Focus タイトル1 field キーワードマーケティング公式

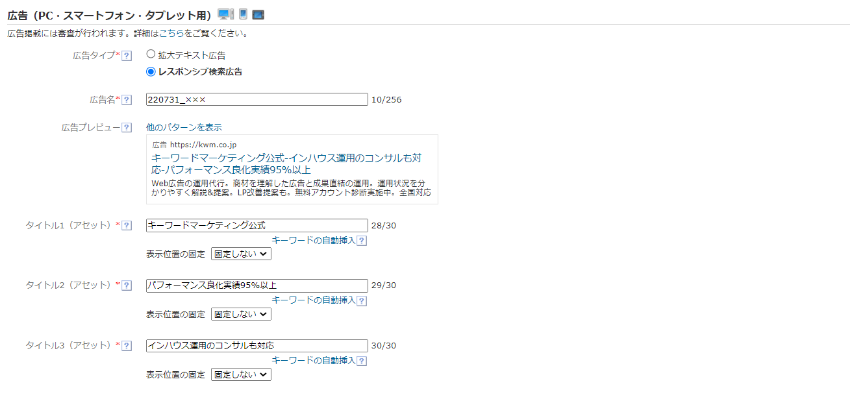(257, 225)
